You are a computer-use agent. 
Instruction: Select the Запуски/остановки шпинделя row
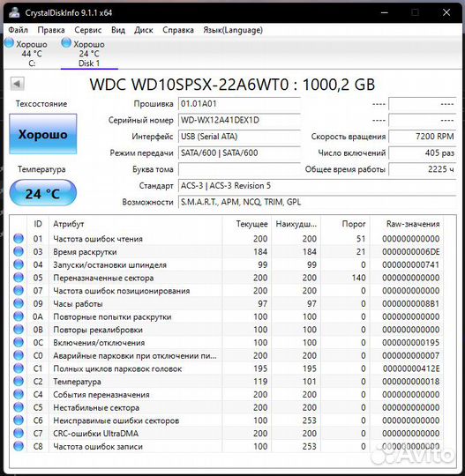227,264
